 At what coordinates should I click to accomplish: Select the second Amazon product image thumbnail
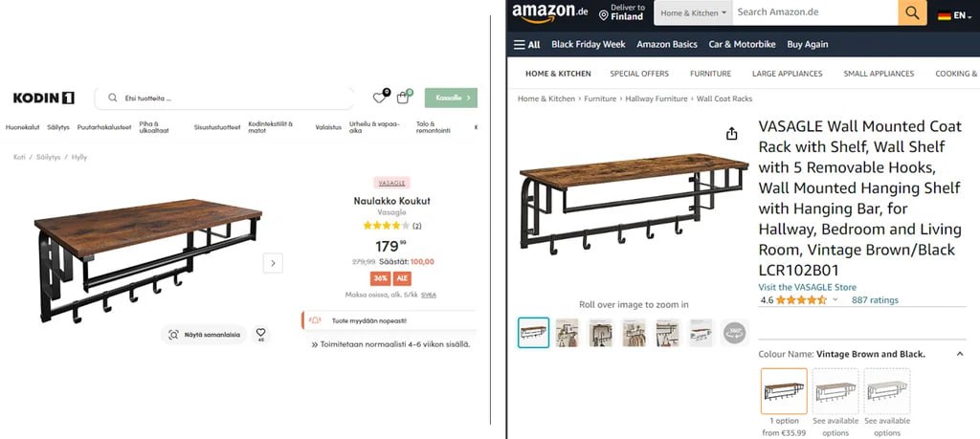[568, 333]
